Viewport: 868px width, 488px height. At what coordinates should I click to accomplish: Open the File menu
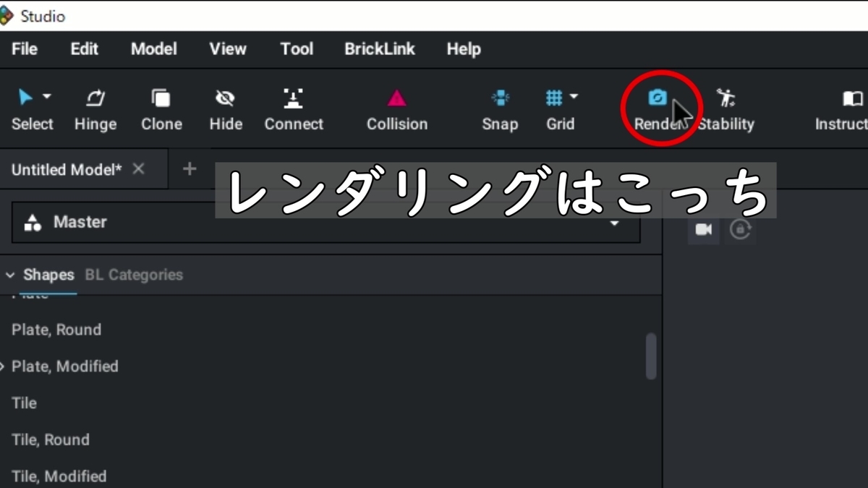(25, 49)
